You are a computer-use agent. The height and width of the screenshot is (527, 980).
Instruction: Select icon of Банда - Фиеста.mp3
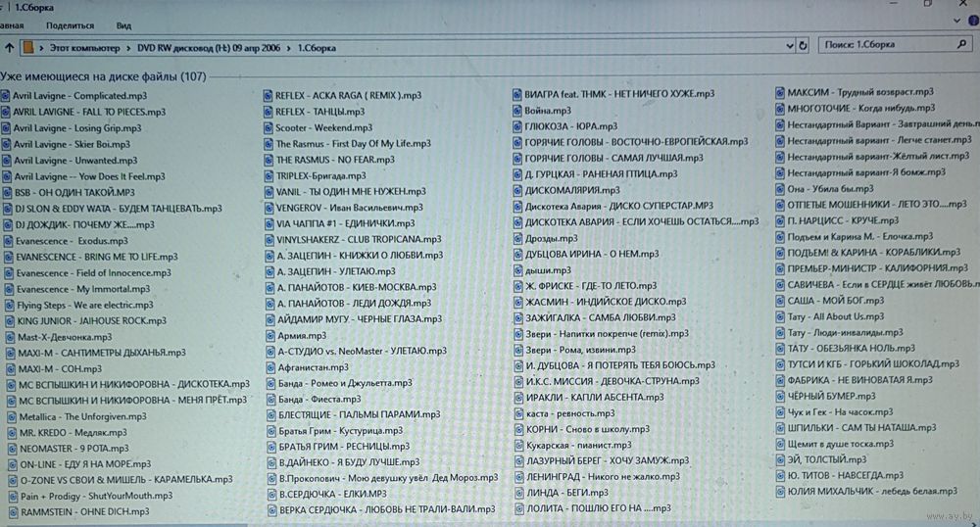point(270,399)
